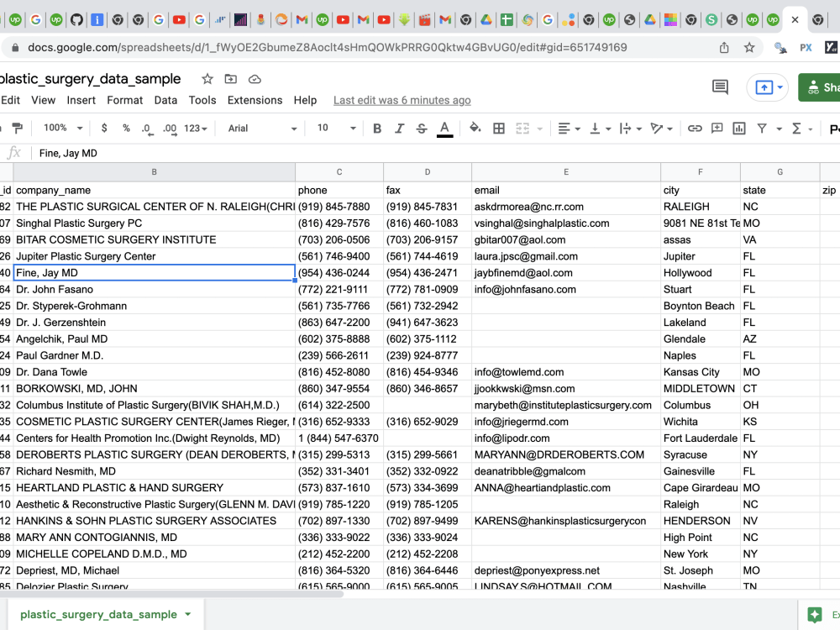Open the View menu
840x630 pixels.
pyautogui.click(x=44, y=100)
